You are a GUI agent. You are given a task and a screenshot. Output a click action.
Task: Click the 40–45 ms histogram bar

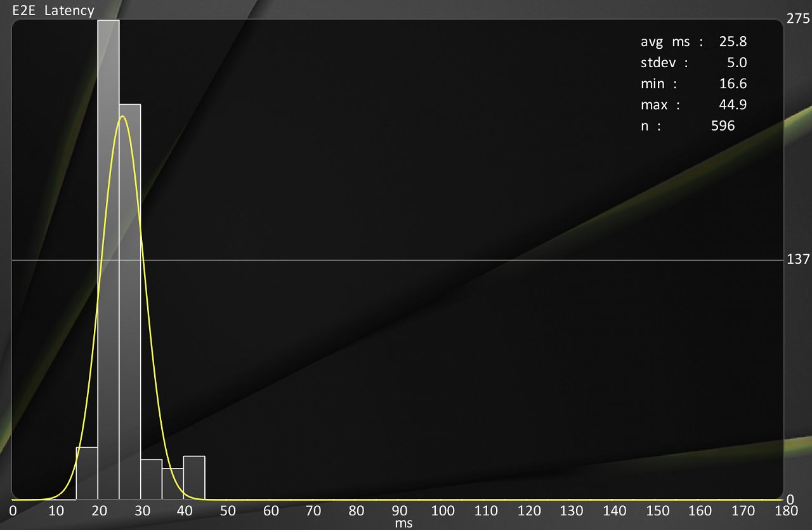[x=194, y=478]
